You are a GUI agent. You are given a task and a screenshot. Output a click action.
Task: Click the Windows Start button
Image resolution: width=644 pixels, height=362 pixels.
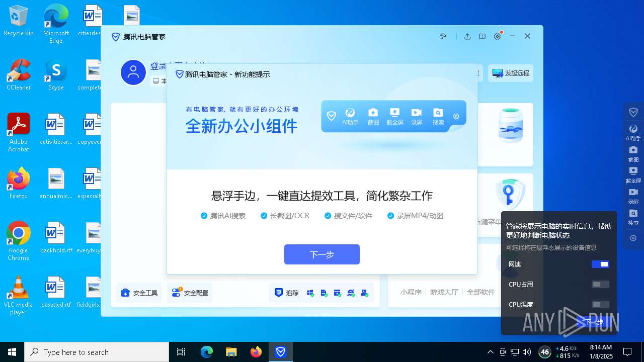pyautogui.click(x=12, y=352)
